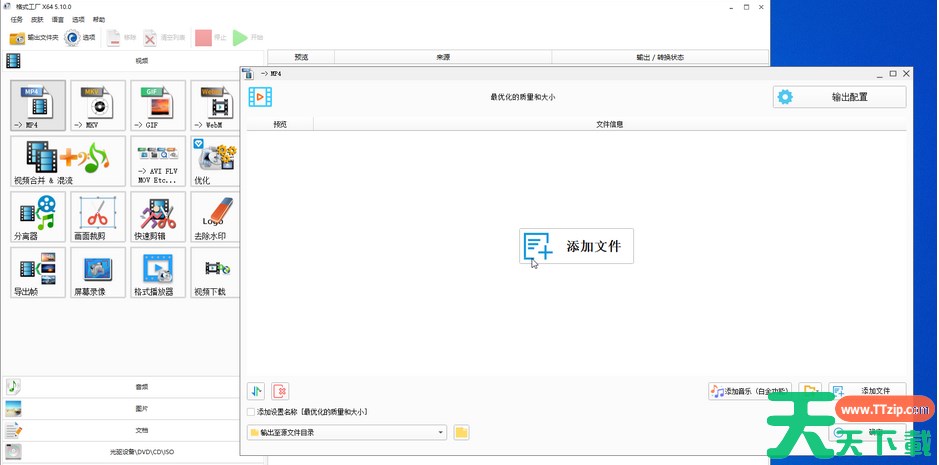The width and height of the screenshot is (939, 465).
Task: Click the export frame icon (导出帧)
Action: [38, 272]
